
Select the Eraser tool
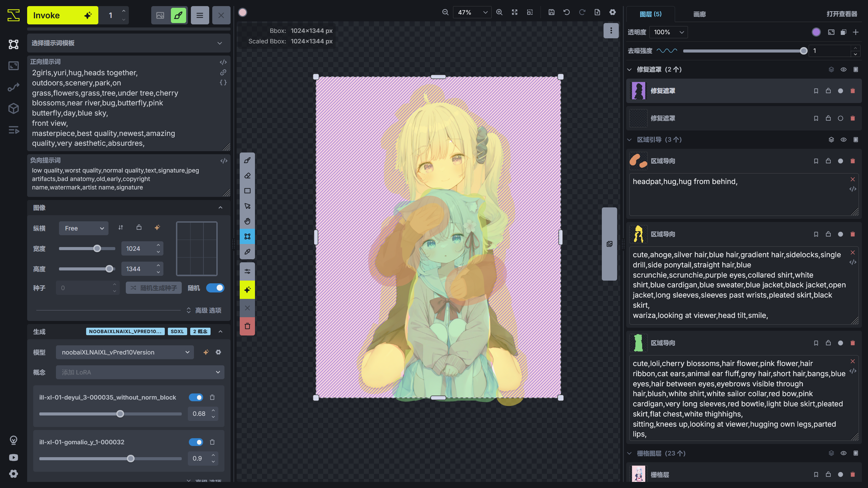[x=247, y=176]
